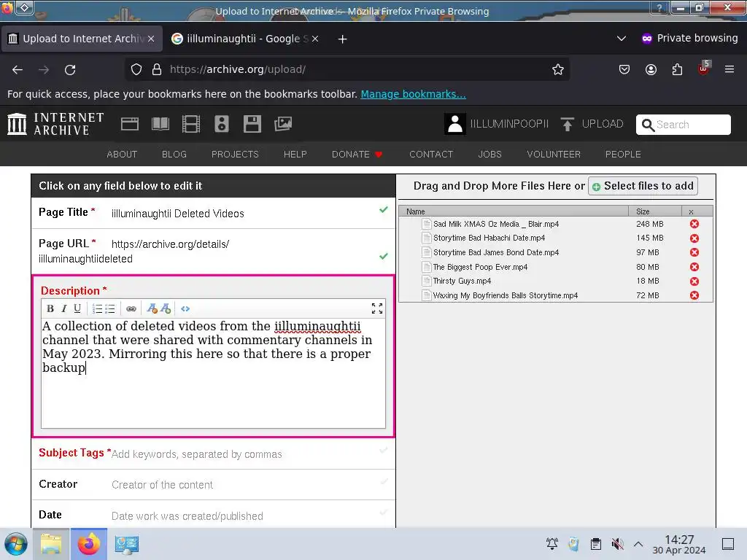This screenshot has height=560, width=747.
Task: Open text highlight color picker
Action: click(x=166, y=308)
